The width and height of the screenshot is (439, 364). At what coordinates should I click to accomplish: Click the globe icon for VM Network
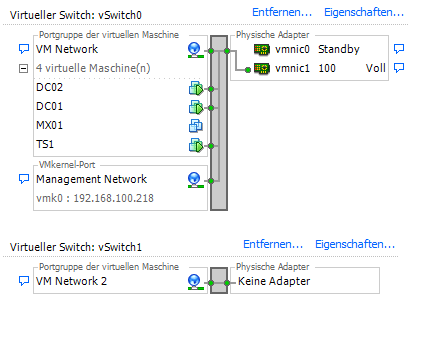[195, 50]
